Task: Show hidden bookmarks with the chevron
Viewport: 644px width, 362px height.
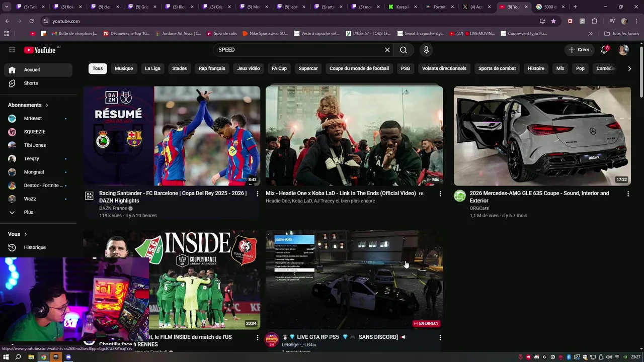Action: point(591,34)
